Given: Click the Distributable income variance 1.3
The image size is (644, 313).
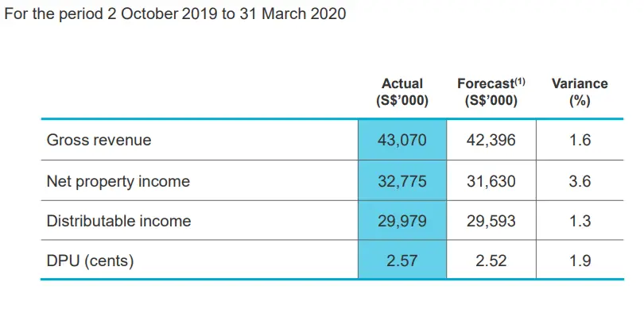Looking at the screenshot, I should coord(580,221).
